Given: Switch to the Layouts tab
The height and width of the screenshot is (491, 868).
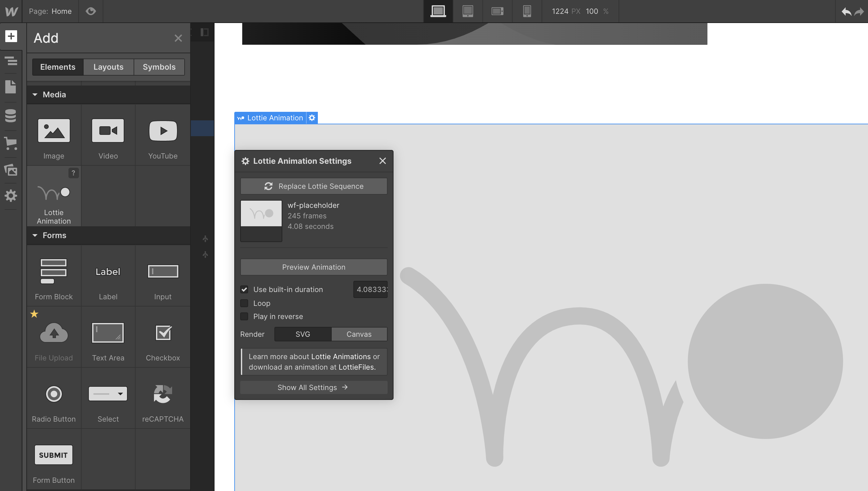Looking at the screenshot, I should [108, 67].
